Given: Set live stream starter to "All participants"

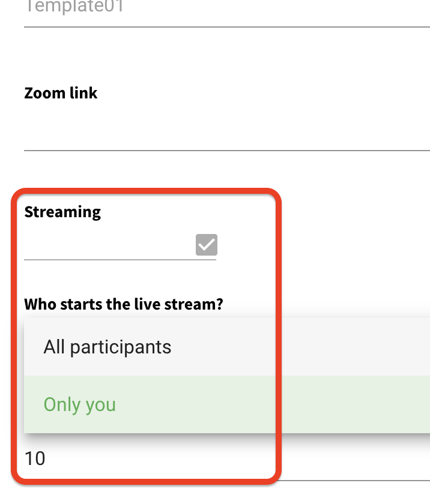Looking at the screenshot, I should (x=107, y=347).
